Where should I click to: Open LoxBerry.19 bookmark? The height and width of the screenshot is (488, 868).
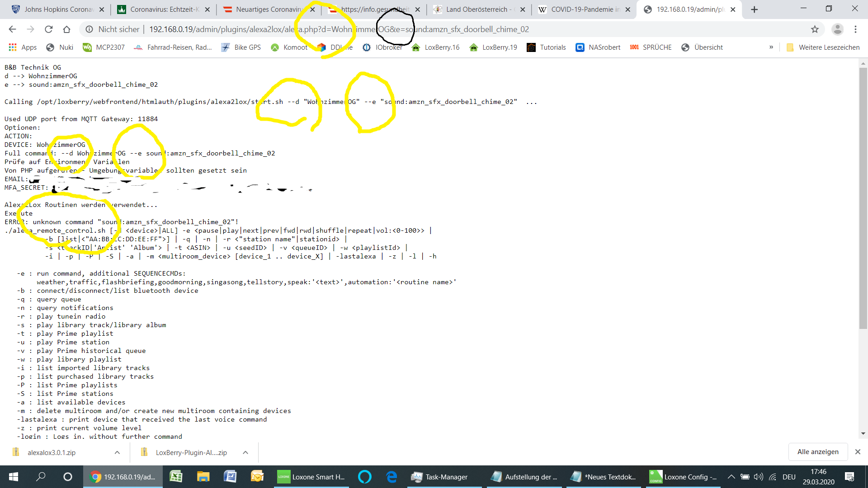(x=493, y=47)
